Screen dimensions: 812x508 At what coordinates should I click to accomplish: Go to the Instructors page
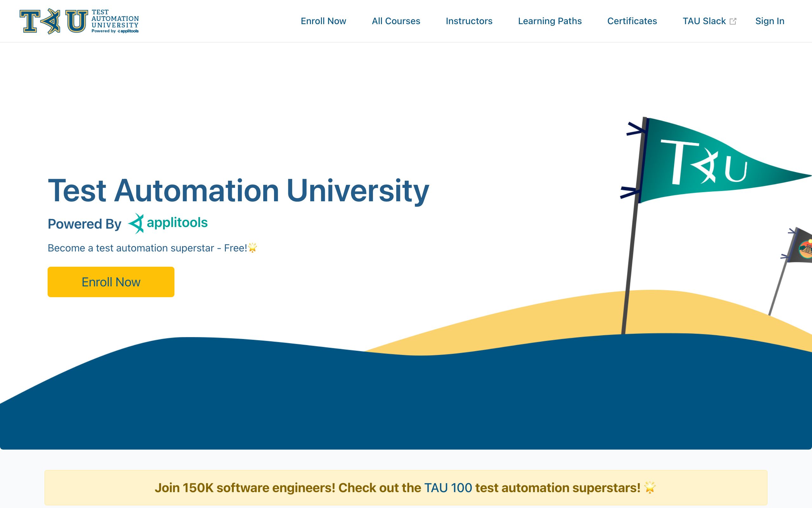(469, 21)
